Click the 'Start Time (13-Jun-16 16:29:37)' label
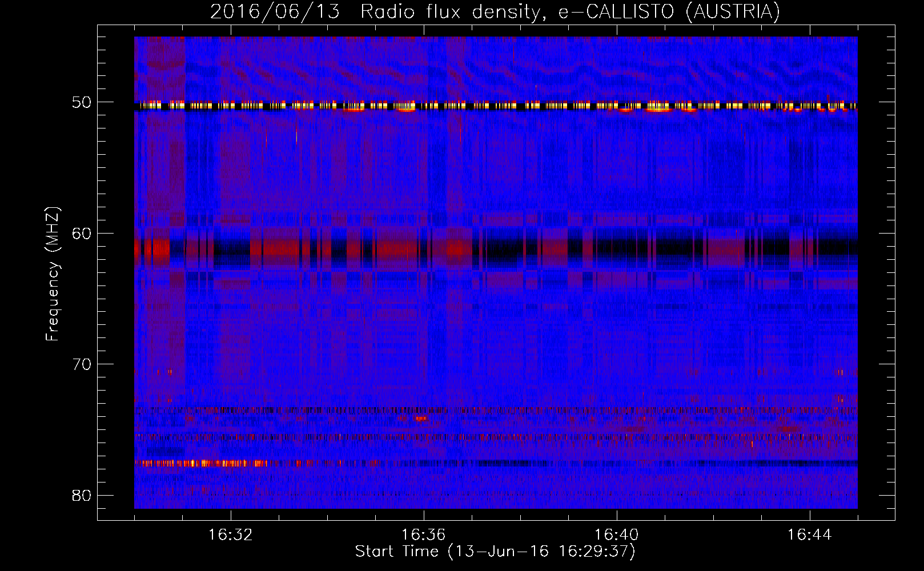 (495, 552)
